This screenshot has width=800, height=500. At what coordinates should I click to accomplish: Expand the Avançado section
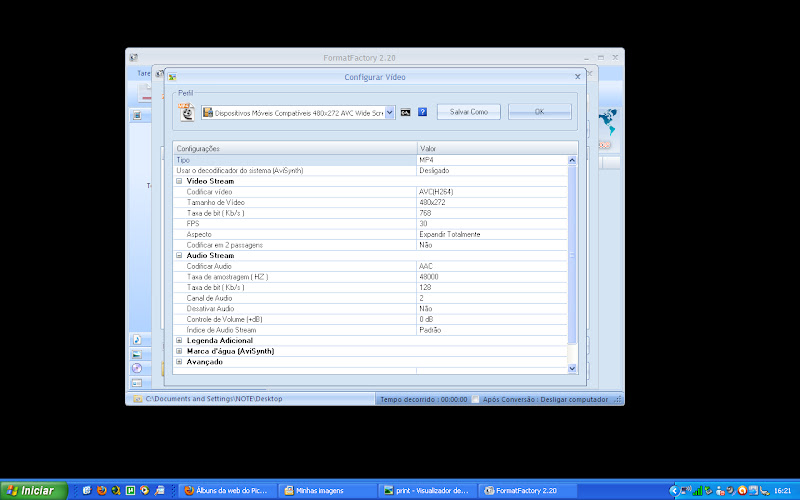coord(179,362)
